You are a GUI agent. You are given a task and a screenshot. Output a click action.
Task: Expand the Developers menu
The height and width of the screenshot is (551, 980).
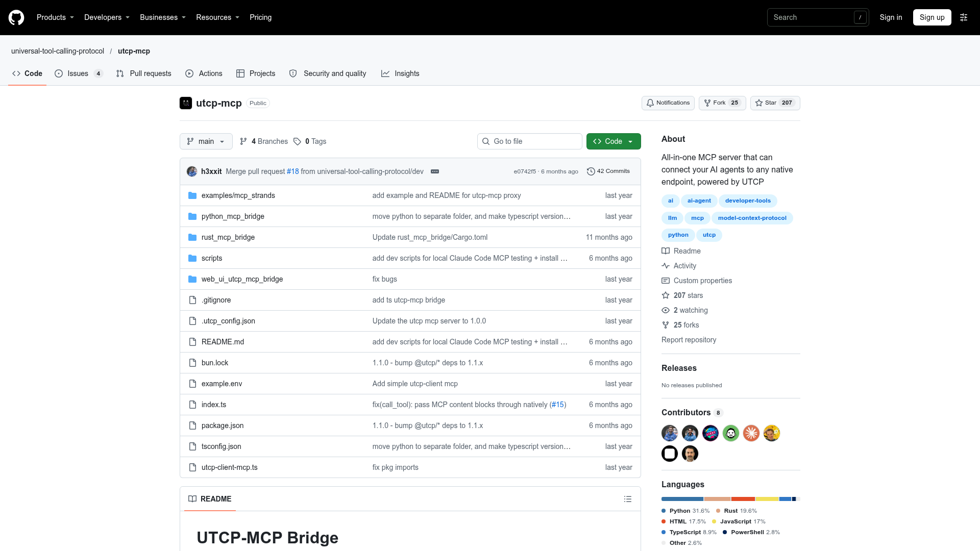click(x=107, y=17)
